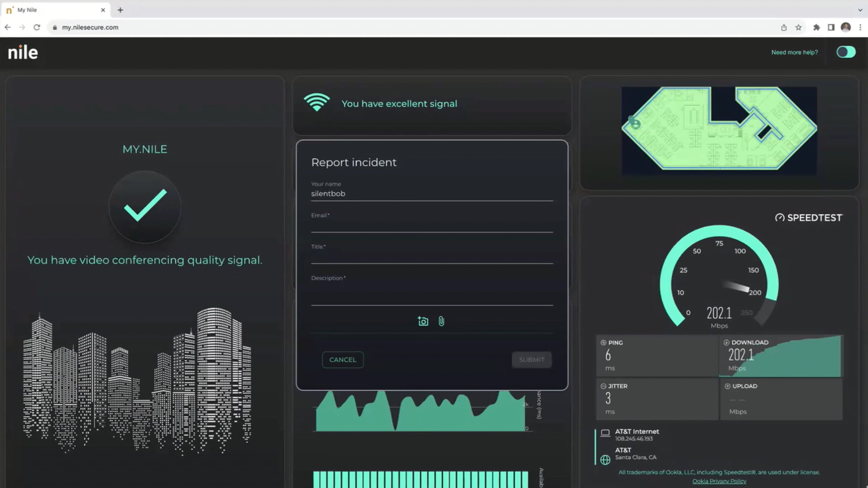Cancel the incident report

(342, 360)
